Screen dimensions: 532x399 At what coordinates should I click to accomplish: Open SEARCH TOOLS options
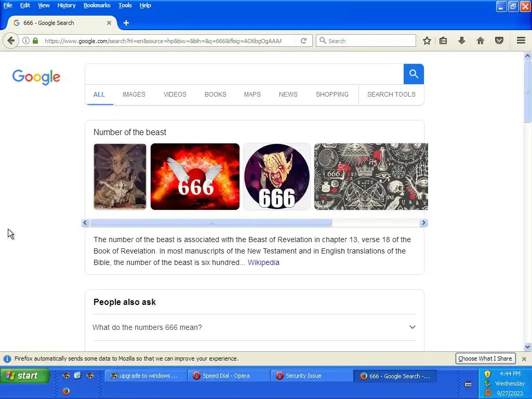[391, 95]
